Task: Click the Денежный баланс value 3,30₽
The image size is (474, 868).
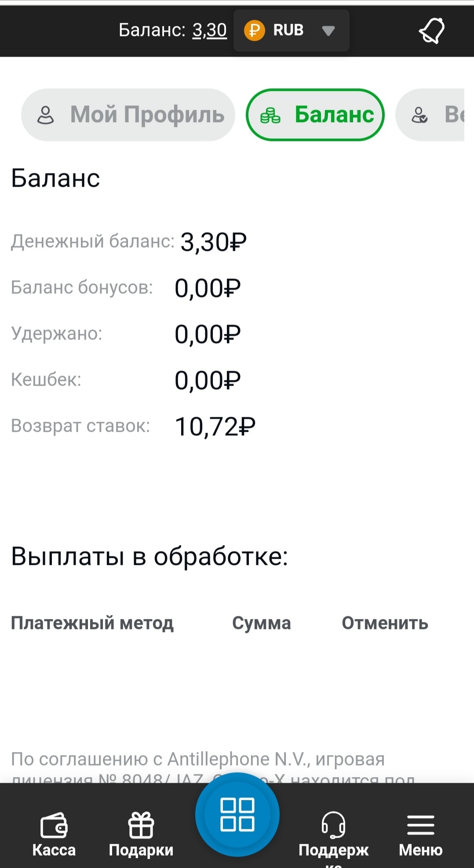Action: coord(213,242)
